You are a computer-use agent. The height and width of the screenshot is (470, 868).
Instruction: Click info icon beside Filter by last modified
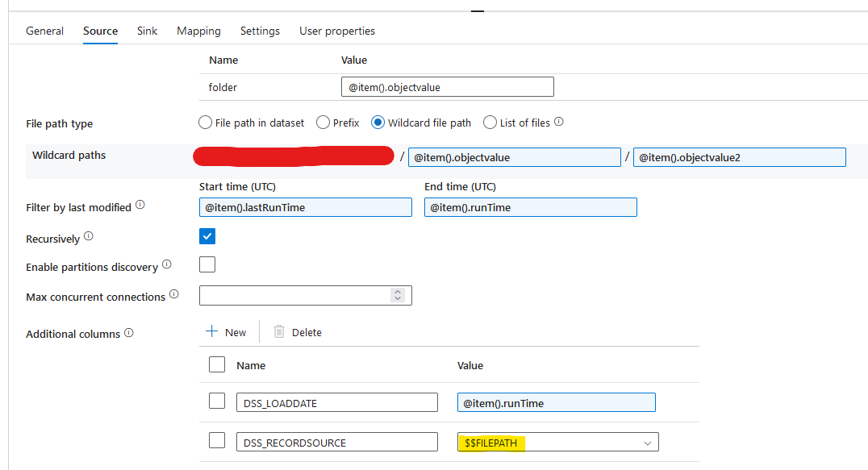(x=140, y=204)
